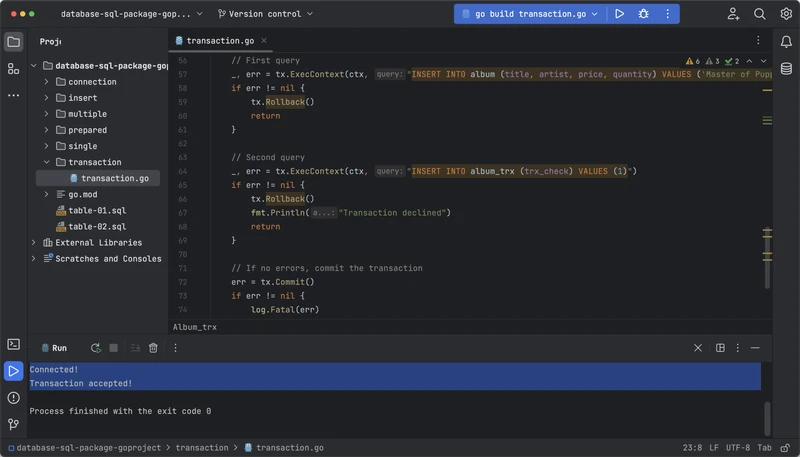
Task: Open the Database tool window
Action: [787, 68]
